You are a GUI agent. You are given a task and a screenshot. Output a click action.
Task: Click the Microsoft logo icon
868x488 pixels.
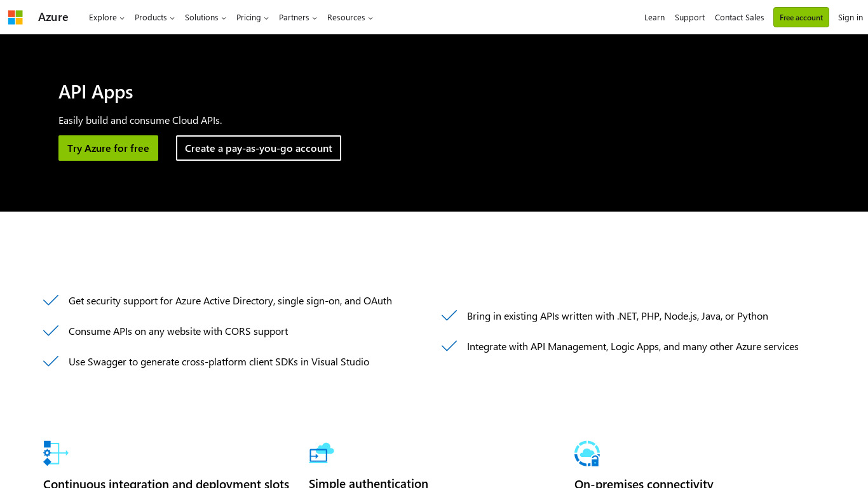coord(15,17)
